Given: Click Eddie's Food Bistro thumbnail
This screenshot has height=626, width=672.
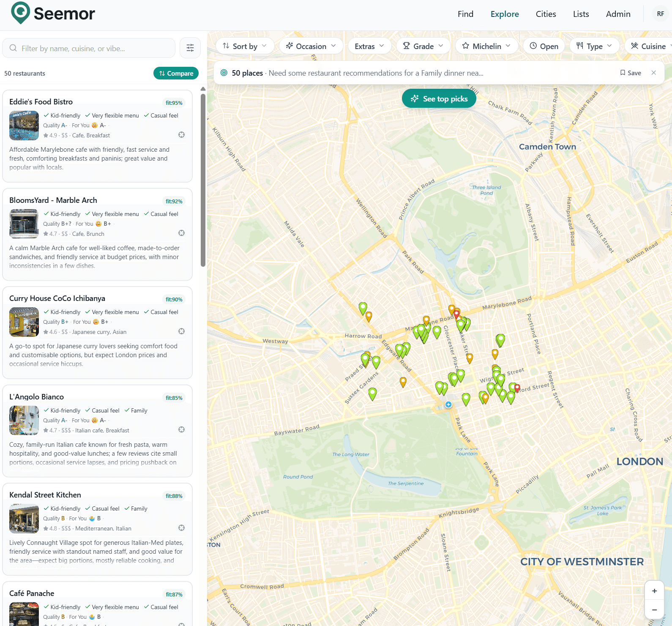Looking at the screenshot, I should (x=24, y=126).
